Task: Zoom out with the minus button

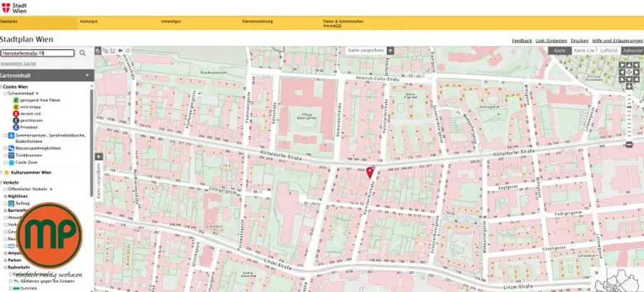Action: 629,144
